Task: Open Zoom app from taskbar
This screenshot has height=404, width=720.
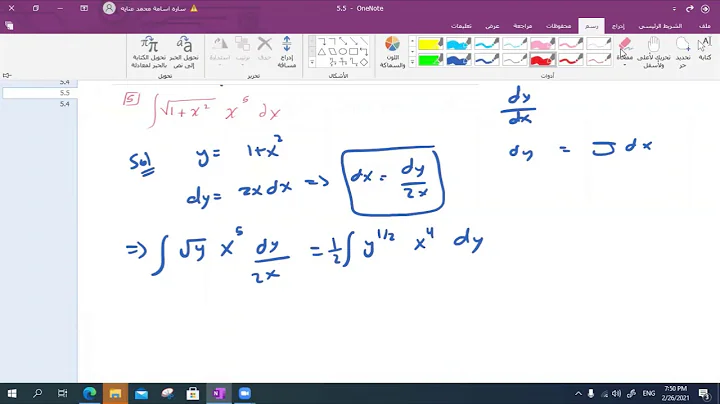Action: point(244,393)
